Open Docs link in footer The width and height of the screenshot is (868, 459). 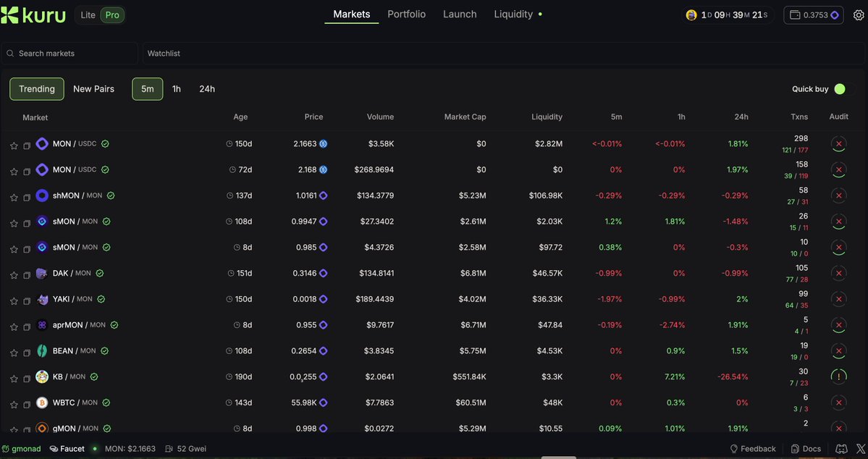(x=806, y=448)
